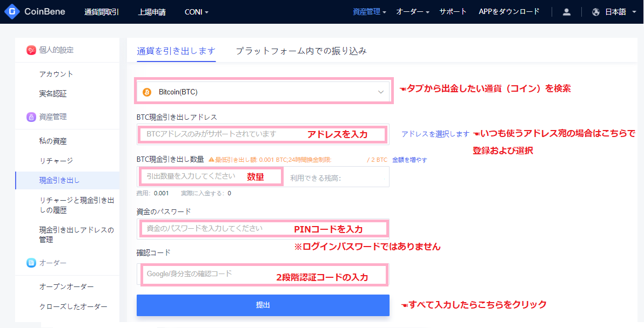
Task: Expand the 資産管理 top navigation menu
Action: coord(369,12)
